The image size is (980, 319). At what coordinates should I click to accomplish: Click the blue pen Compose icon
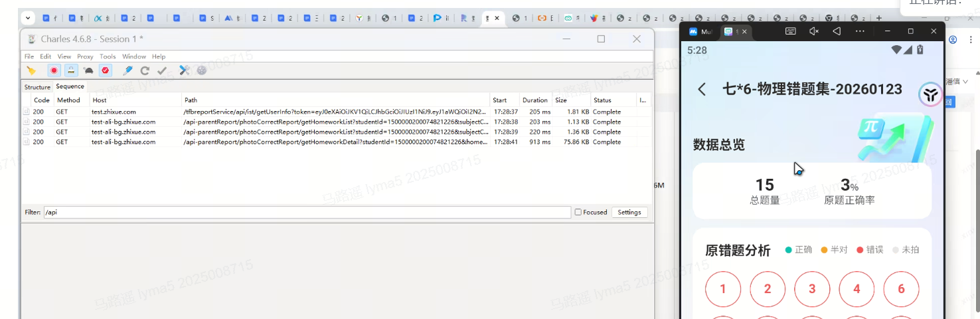click(128, 70)
